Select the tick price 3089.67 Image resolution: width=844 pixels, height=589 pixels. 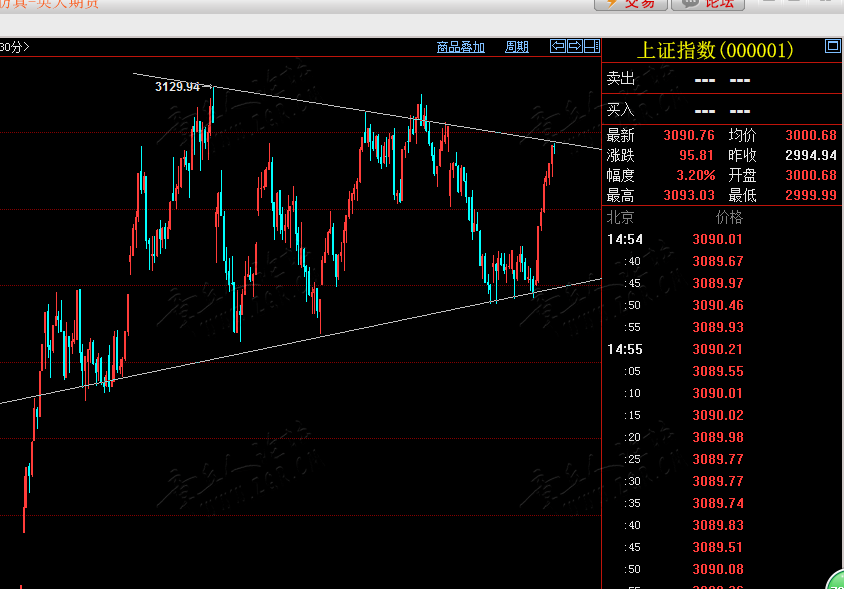pyautogui.click(x=718, y=262)
